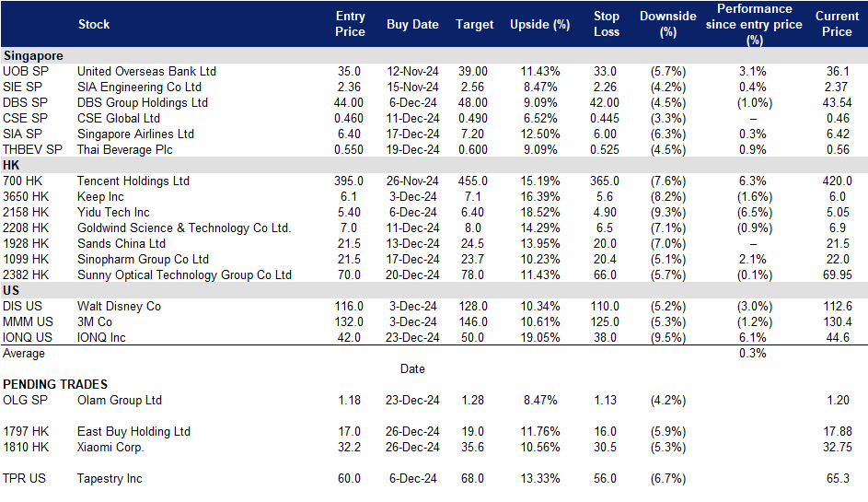This screenshot has height=502, width=868.
Task: Click 'Goldwind Science & Technology Co Ltd.'
Action: click(x=184, y=228)
